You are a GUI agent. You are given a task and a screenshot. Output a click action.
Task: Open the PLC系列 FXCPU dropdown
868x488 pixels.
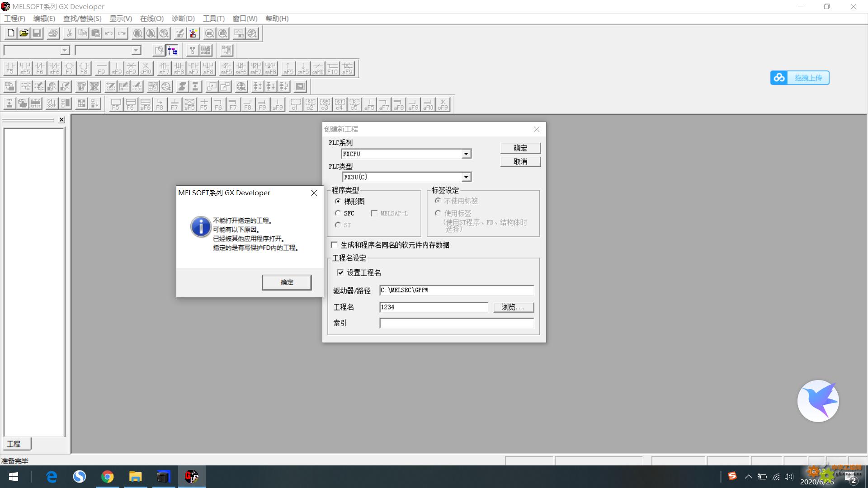[466, 154]
